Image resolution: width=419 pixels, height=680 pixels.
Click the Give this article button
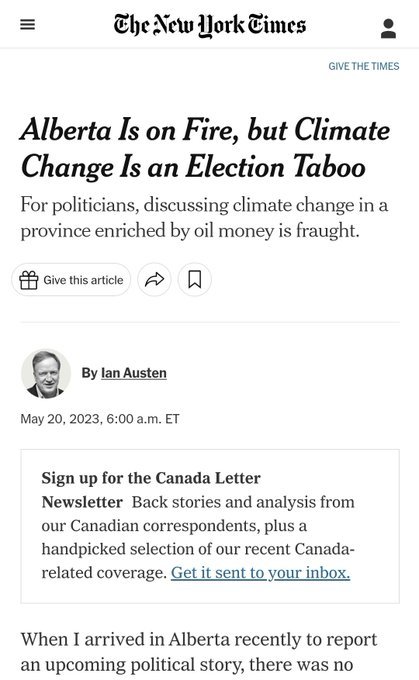(71, 280)
